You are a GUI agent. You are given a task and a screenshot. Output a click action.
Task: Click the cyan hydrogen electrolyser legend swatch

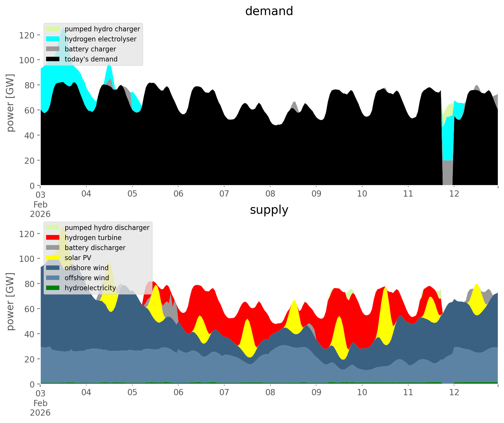tap(53, 39)
